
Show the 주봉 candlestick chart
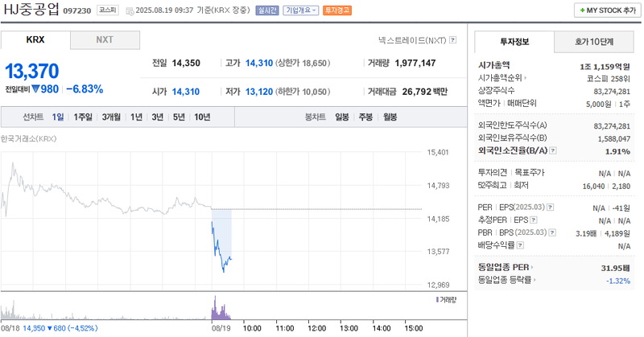click(365, 117)
